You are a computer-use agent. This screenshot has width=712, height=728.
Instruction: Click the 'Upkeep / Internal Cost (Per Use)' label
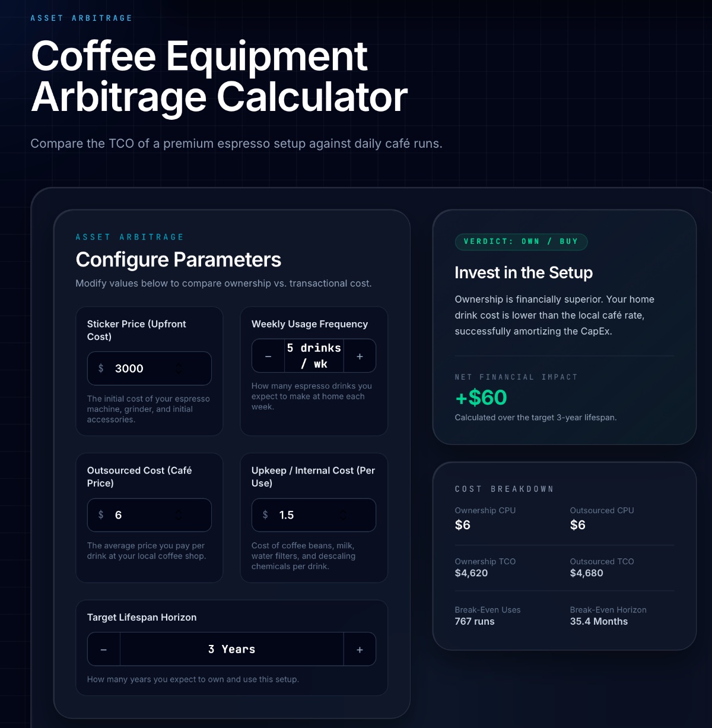(313, 477)
